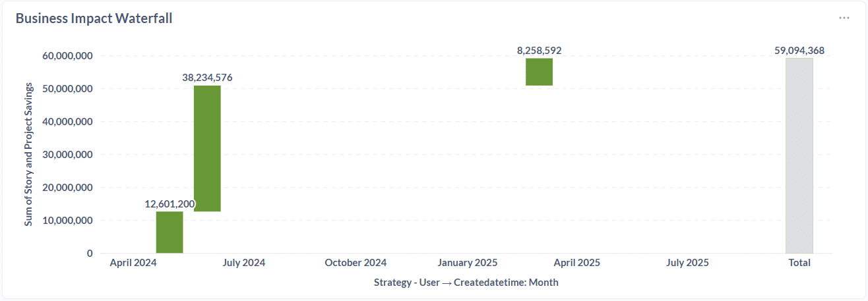The image size is (868, 301).
Task: Click the October 2024 axis label
Action: 356,263
